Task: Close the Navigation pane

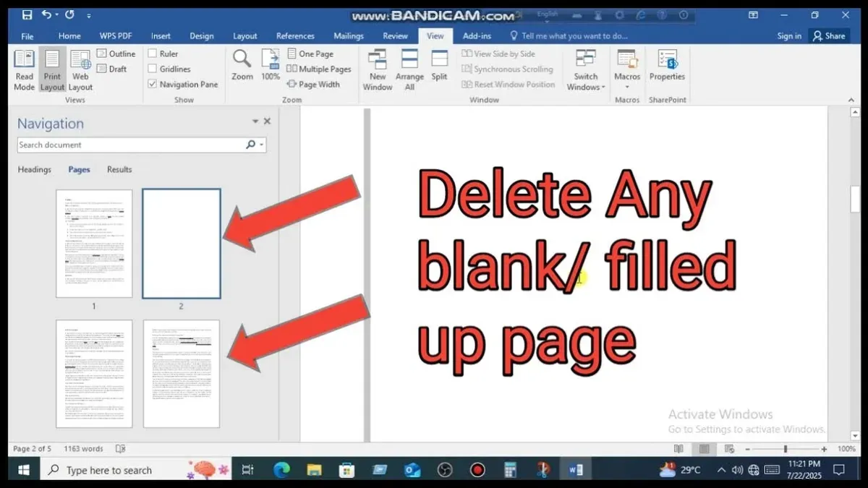Action: (x=267, y=121)
